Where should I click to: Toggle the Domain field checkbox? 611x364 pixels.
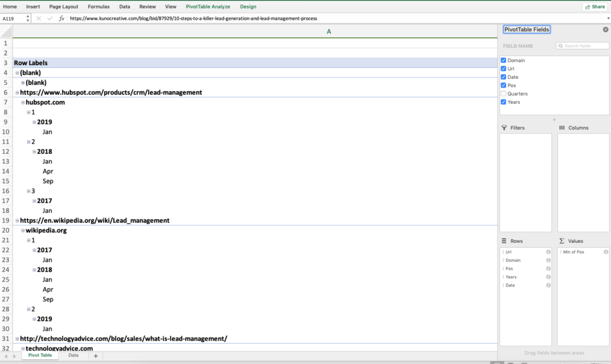tap(504, 60)
